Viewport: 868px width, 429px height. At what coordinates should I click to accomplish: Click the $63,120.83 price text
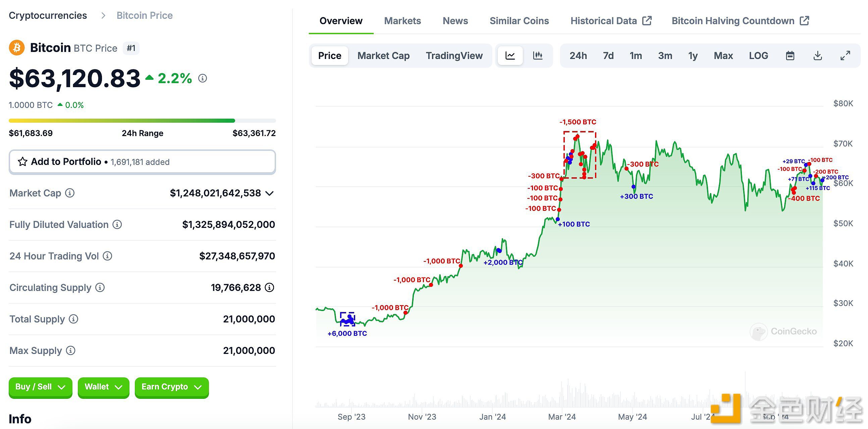click(75, 78)
